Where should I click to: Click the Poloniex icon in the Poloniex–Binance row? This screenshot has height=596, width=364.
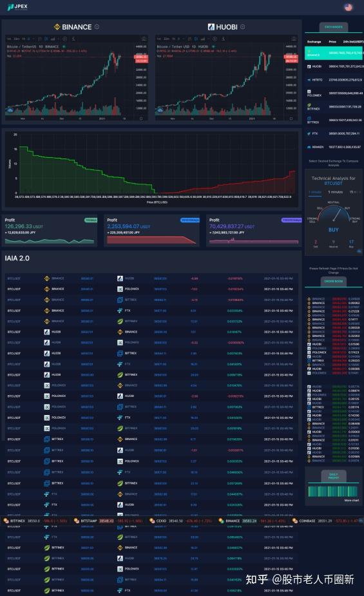(x=47, y=385)
